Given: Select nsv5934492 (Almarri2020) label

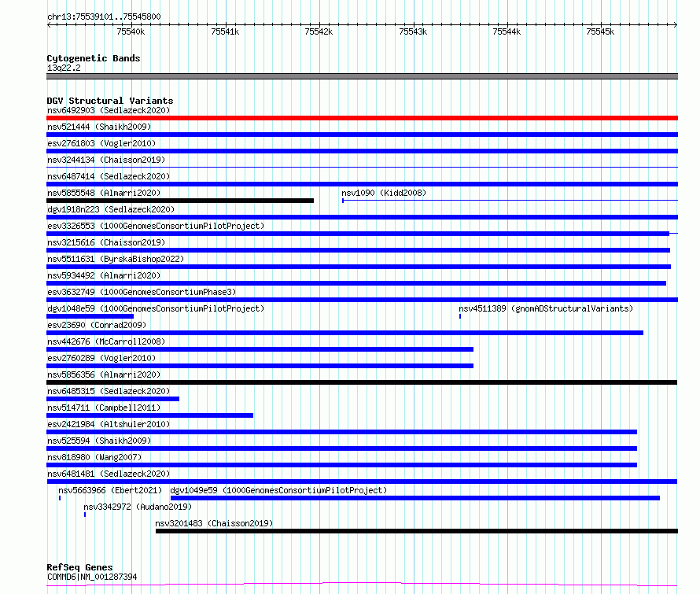Looking at the screenshot, I should (104, 275).
